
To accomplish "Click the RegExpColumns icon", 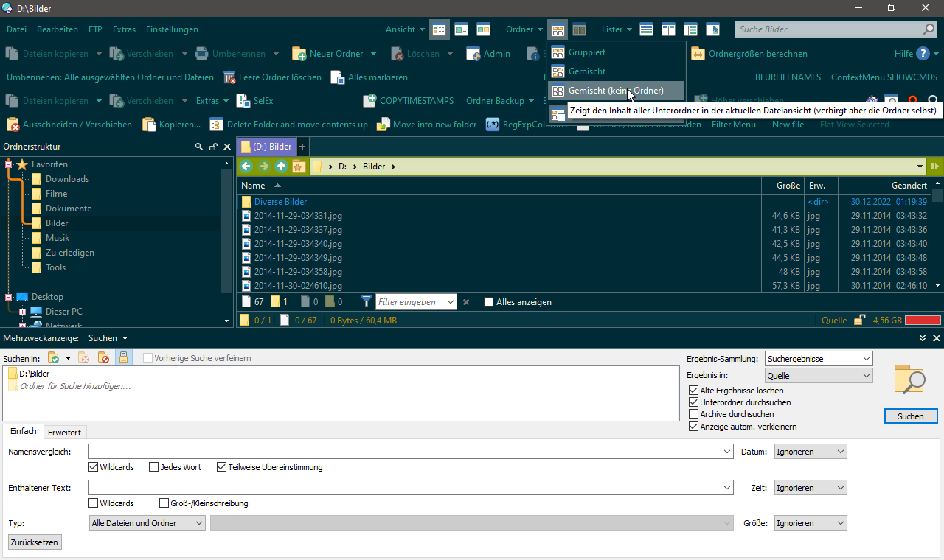I will click(492, 125).
